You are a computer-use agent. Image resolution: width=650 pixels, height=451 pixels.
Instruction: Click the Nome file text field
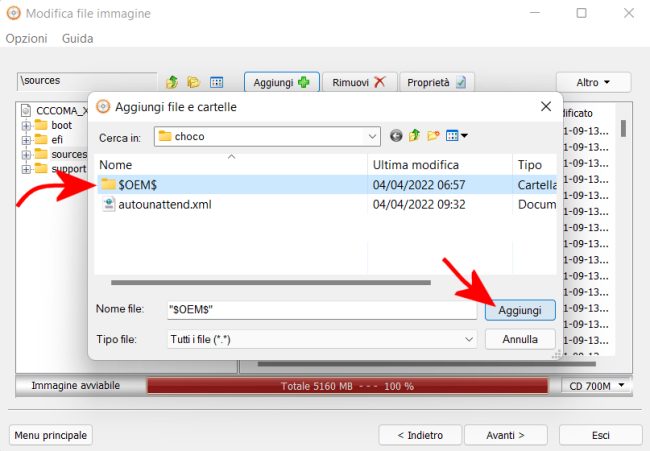pyautogui.click(x=322, y=310)
